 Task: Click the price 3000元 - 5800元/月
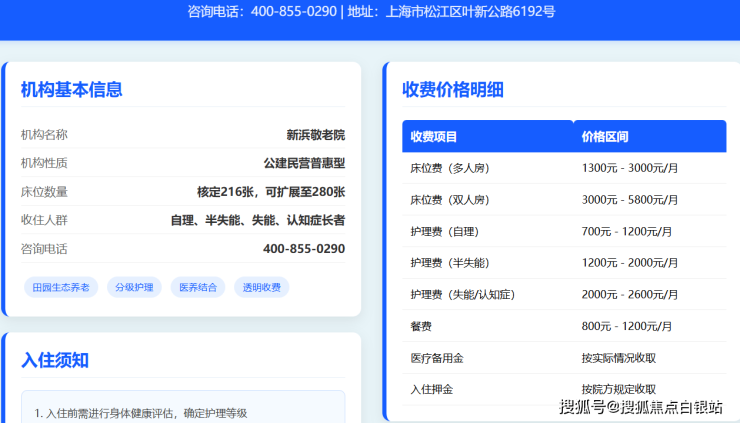pyautogui.click(x=630, y=200)
